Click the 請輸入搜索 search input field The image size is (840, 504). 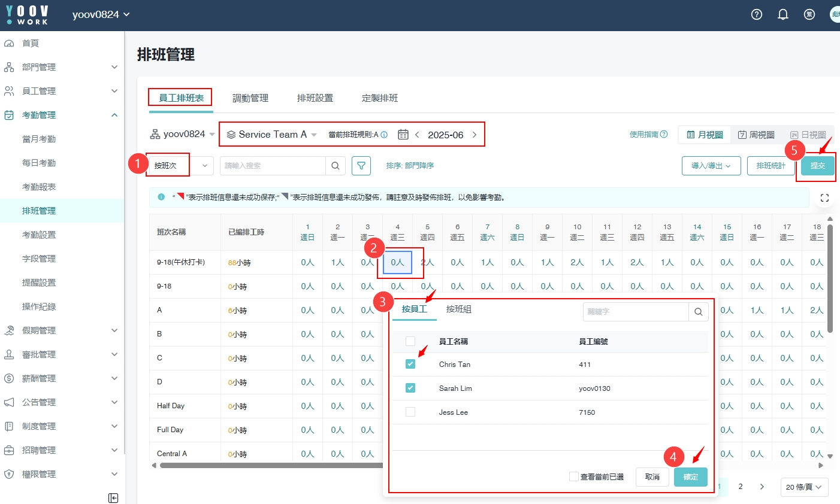273,166
